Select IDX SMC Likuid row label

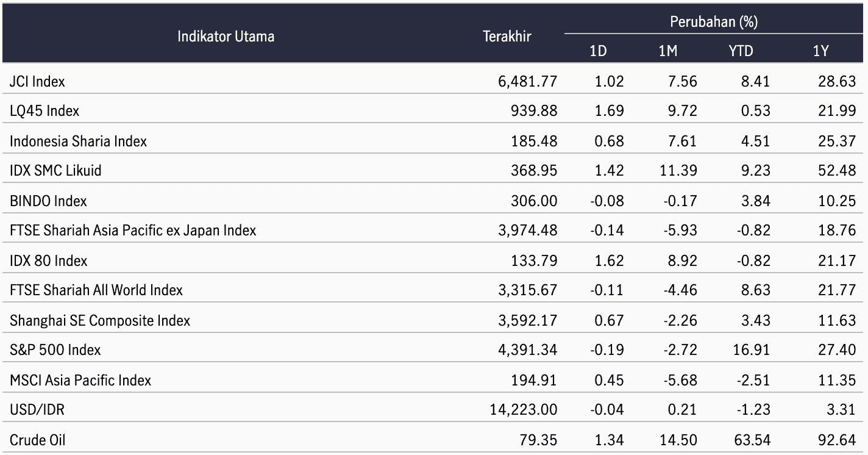[55, 171]
